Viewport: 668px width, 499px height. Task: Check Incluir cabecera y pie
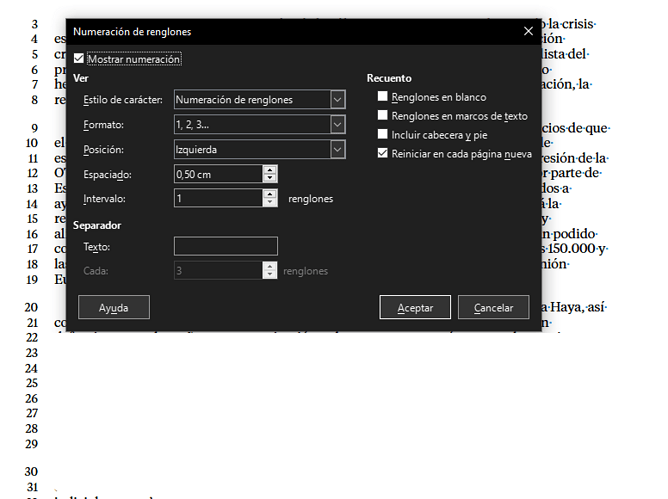coord(383,134)
